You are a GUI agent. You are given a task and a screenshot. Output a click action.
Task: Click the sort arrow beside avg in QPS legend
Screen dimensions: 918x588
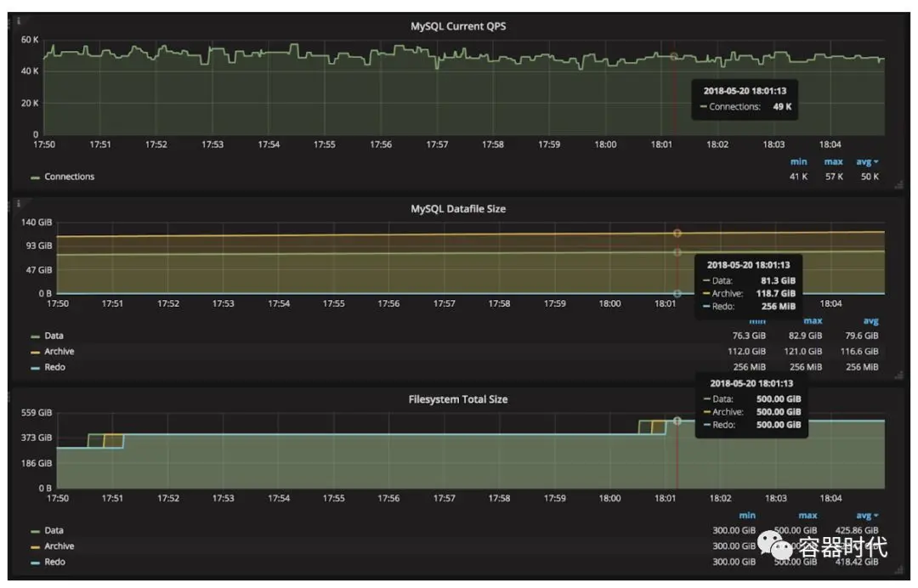(x=875, y=162)
